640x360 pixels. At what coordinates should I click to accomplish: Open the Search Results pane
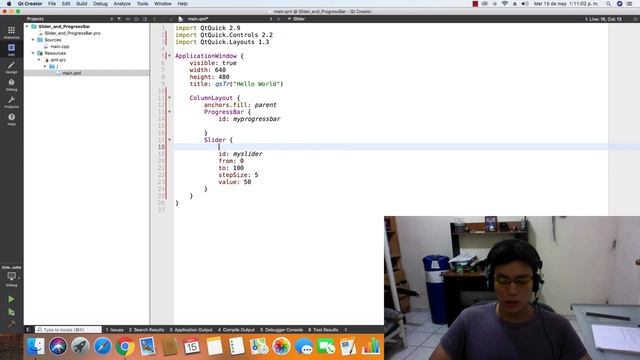pos(147,330)
